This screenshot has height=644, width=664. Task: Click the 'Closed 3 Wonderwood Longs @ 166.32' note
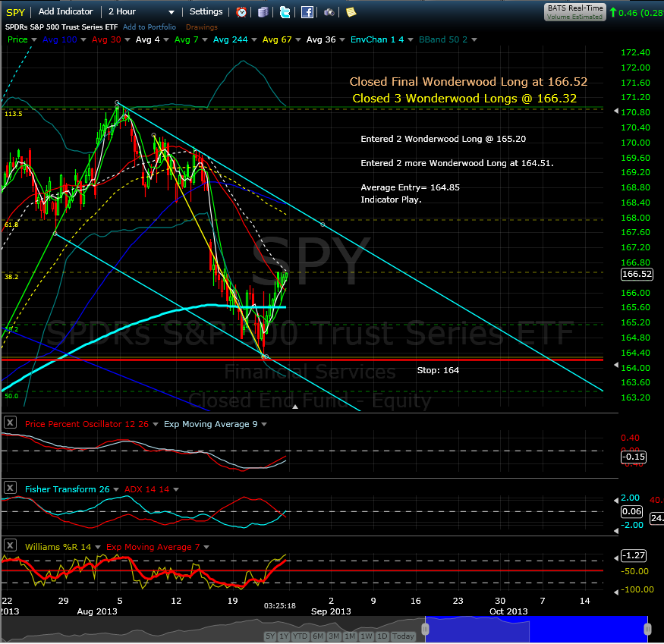pyautogui.click(x=464, y=98)
